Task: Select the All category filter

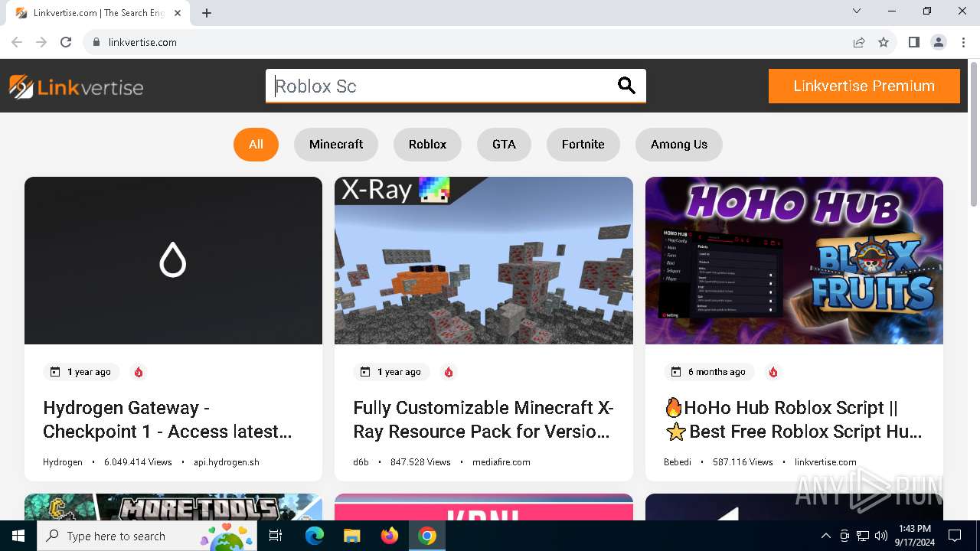Action: 256,144
